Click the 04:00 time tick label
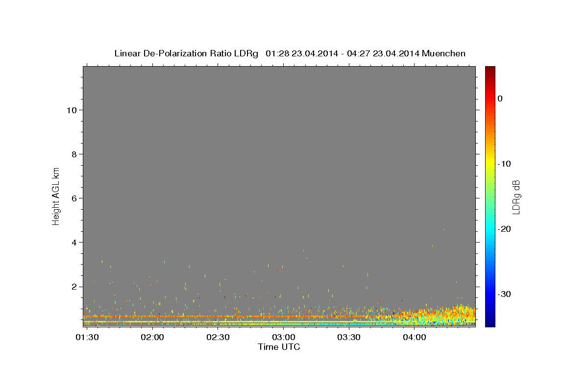The image size is (588, 392). pos(415,338)
